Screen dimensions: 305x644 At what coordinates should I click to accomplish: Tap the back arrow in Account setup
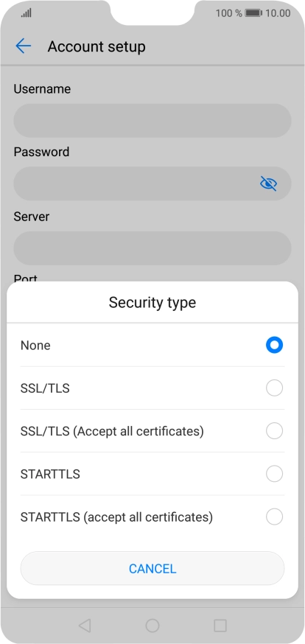pos(24,46)
